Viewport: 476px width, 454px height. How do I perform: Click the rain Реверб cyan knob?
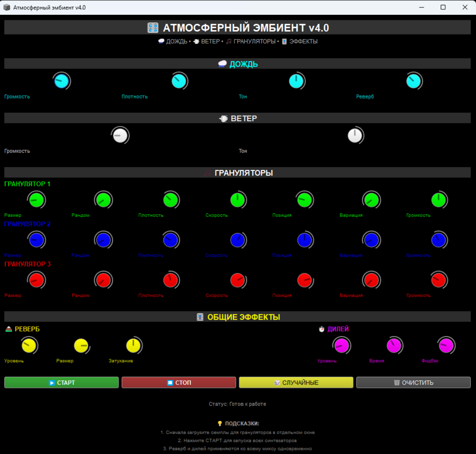[414, 81]
